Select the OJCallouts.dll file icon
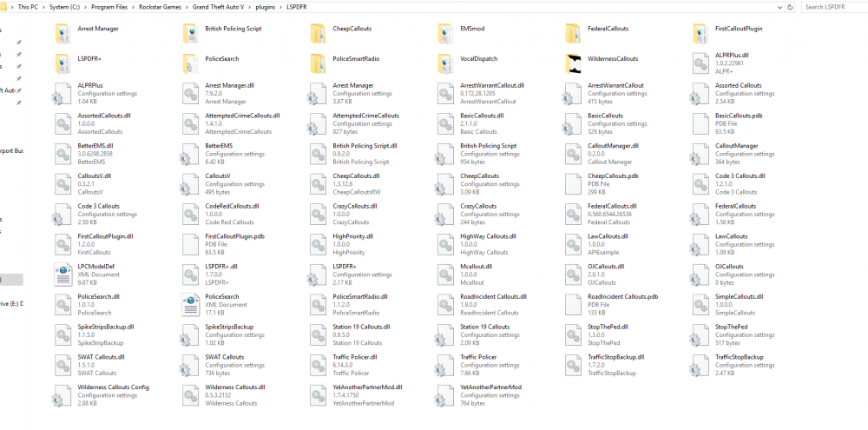Image resolution: width=868 pixels, height=430 pixels. pyautogui.click(x=574, y=275)
